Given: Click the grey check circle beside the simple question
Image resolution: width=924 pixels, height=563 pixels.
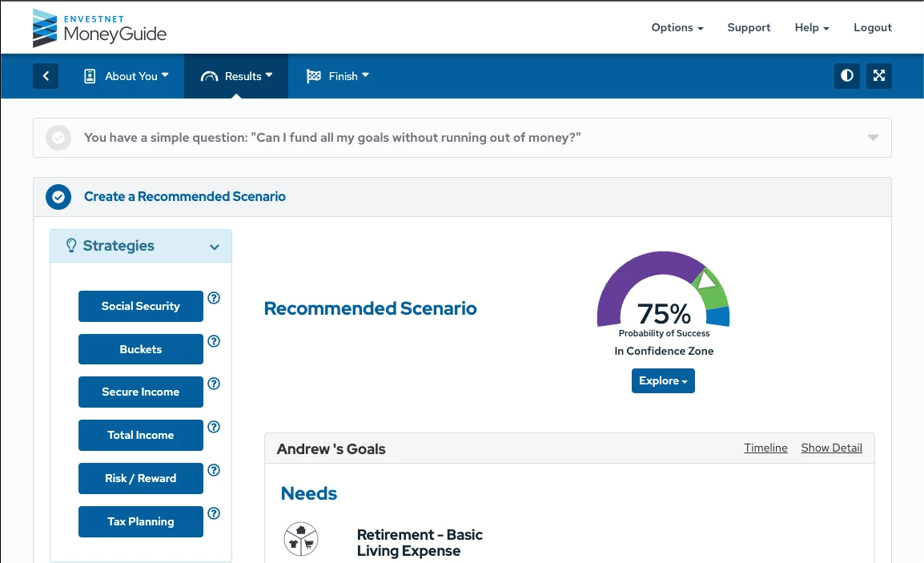Looking at the screenshot, I should click(x=58, y=138).
